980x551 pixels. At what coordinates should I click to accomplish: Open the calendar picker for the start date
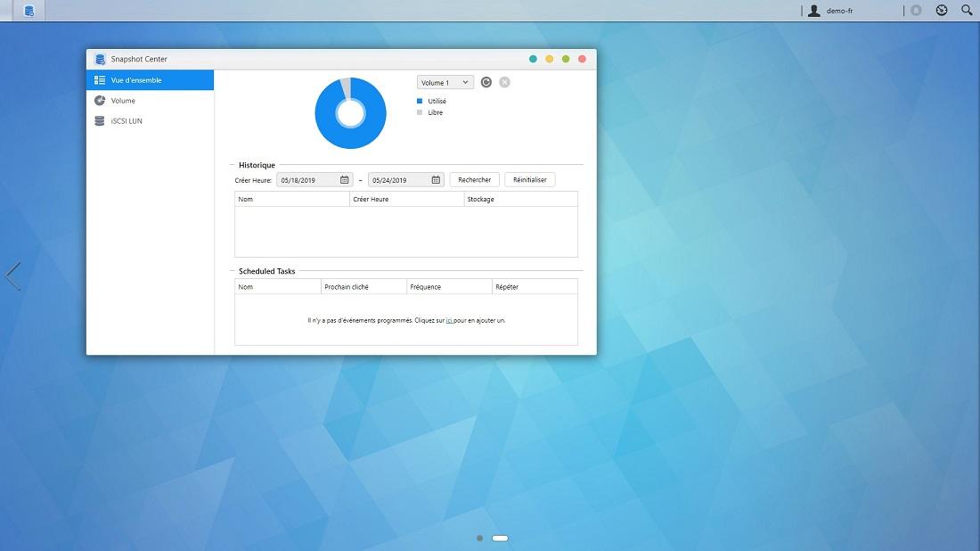tap(343, 179)
